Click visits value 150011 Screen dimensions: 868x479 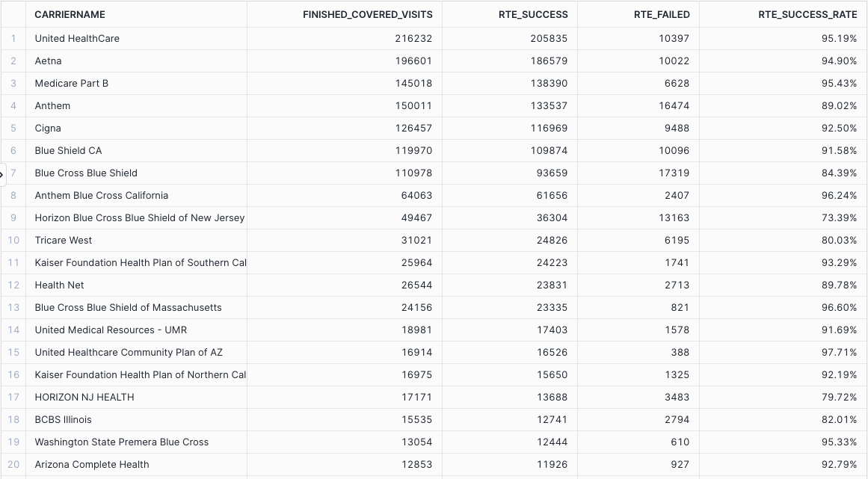pyautogui.click(x=413, y=105)
